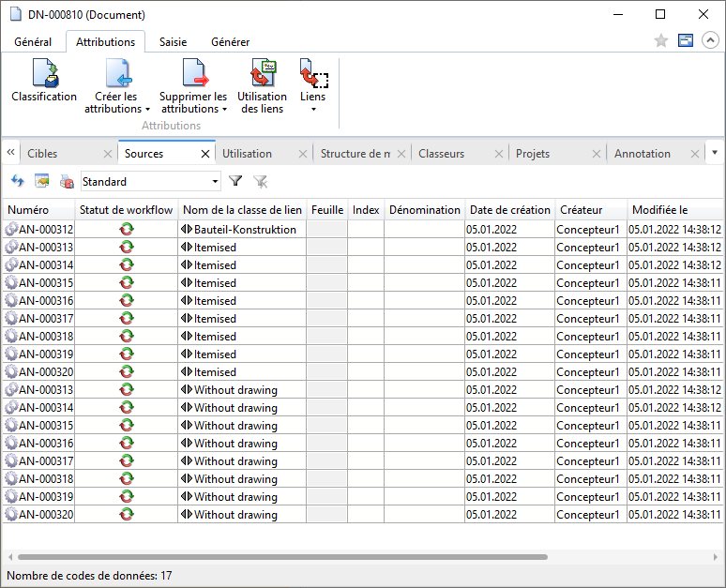This screenshot has width=726, height=588.
Task: Close the Sources tab
Action: (205, 154)
